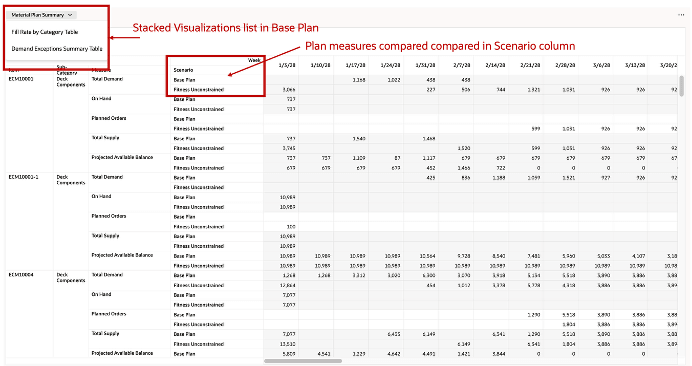
Task: Select Projected Available Balance of ECM10001
Action: [x=122, y=157]
